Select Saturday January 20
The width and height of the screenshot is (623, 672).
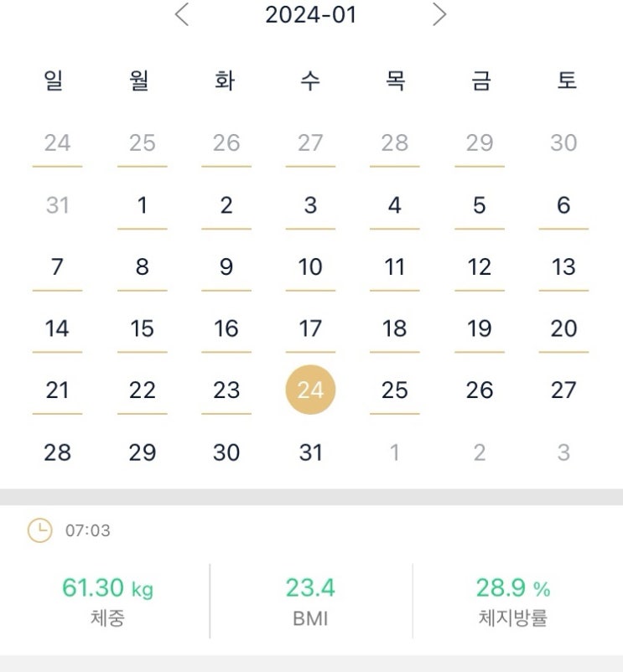(x=563, y=328)
